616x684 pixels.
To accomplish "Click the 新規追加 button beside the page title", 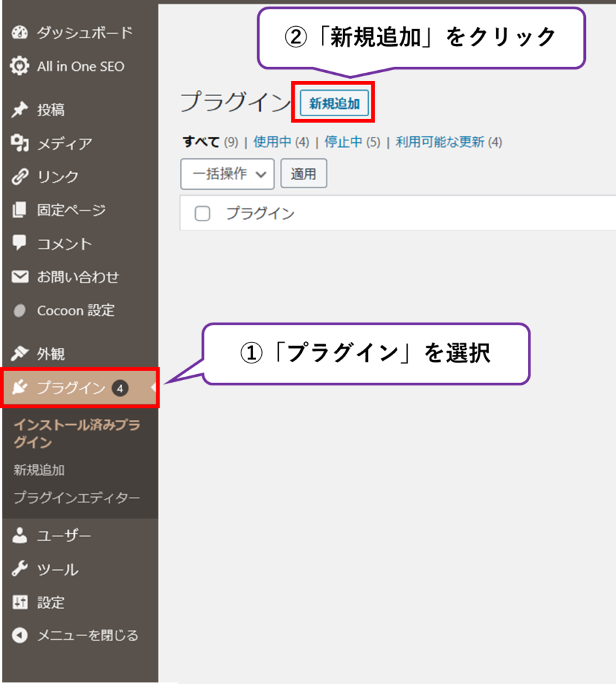I will 334,104.
